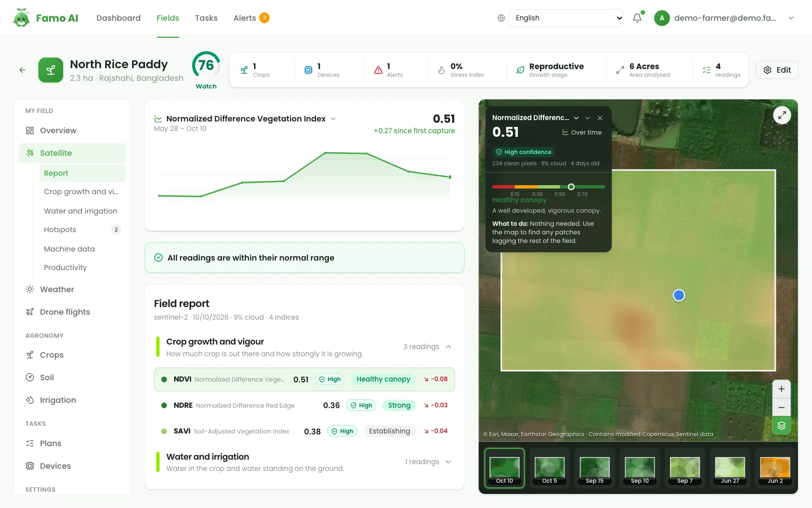Zoom in on the map

point(781,389)
